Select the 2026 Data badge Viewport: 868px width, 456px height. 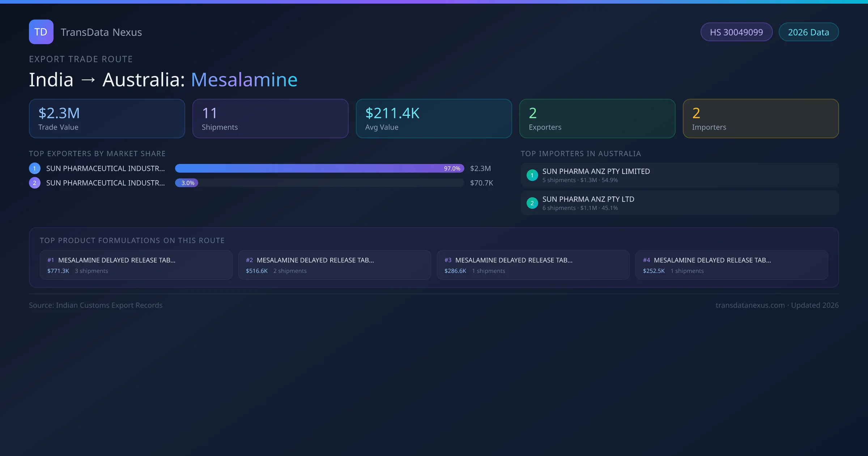808,32
